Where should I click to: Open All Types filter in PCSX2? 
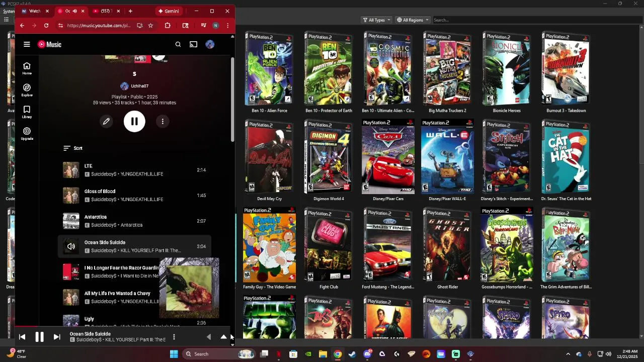(376, 20)
